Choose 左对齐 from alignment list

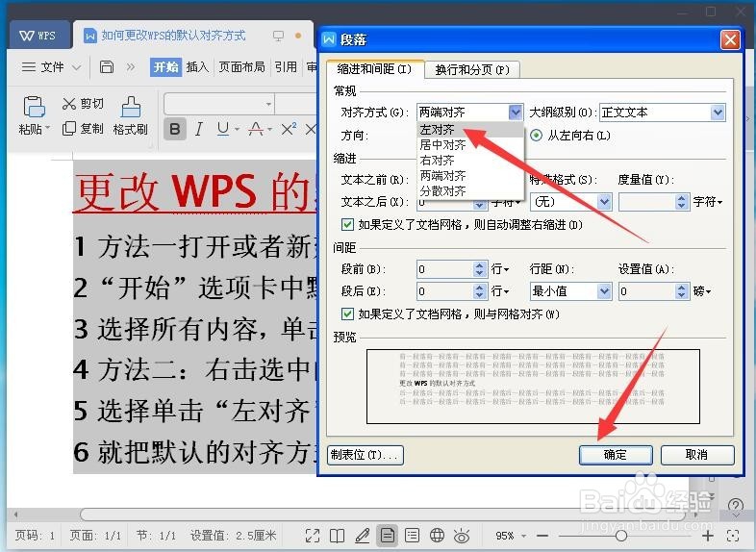(x=470, y=130)
